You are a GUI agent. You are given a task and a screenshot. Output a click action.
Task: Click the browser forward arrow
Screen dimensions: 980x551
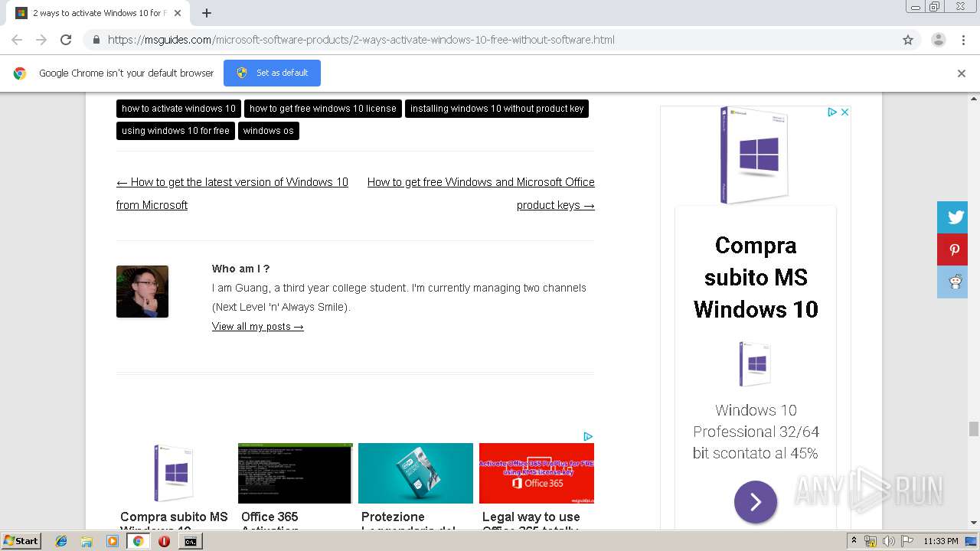pyautogui.click(x=41, y=40)
